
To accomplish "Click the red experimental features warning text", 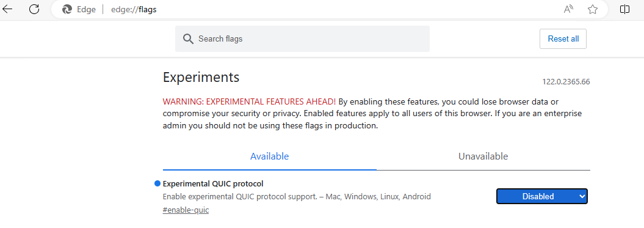I will point(249,101).
